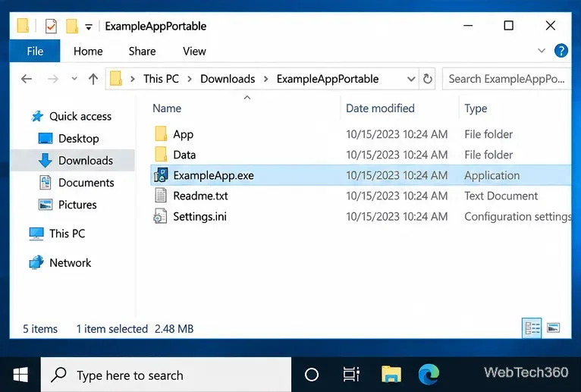Viewport: 581px width, 392px height.
Task: Open the View ribbon tab
Action: [x=194, y=51]
